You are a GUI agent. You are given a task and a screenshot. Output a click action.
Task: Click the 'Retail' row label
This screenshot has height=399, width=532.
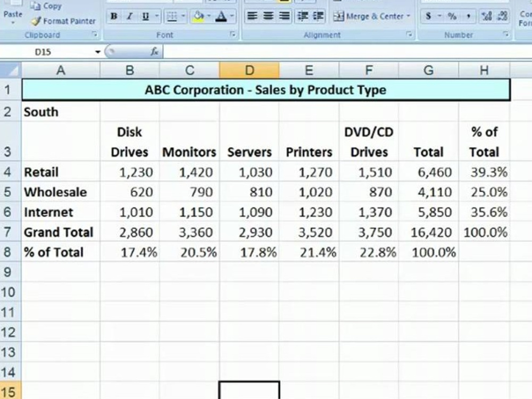pyautogui.click(x=61, y=172)
